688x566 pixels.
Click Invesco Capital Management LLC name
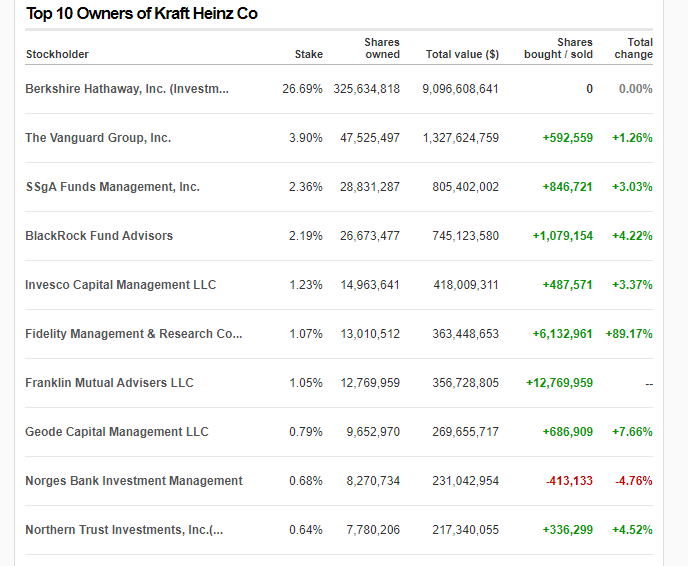tap(121, 285)
